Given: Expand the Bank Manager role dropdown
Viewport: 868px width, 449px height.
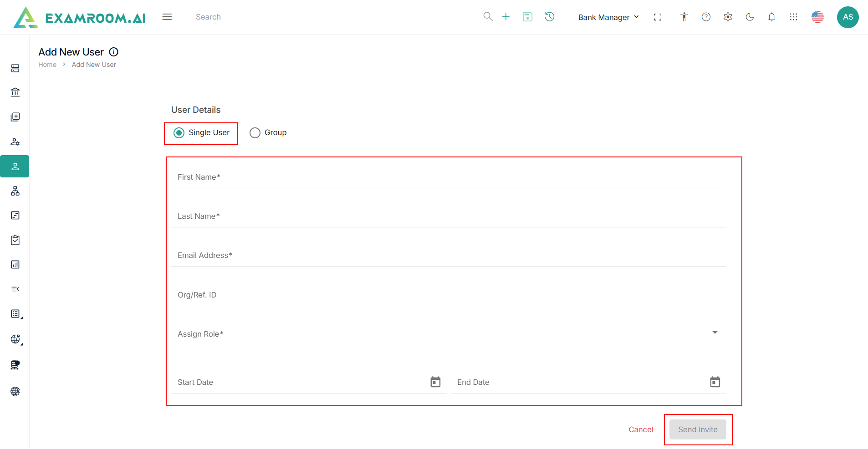Looking at the screenshot, I should pyautogui.click(x=608, y=17).
